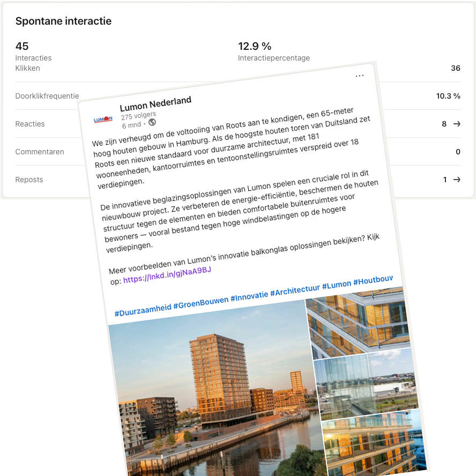Click the arrow next to Reacties count 8
476x476 pixels.
point(457,124)
